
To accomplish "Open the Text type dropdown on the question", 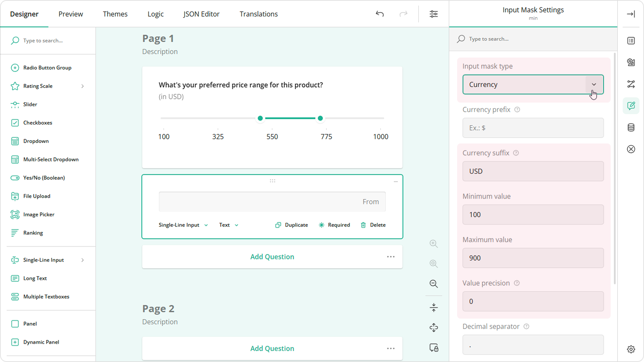I will point(229,225).
